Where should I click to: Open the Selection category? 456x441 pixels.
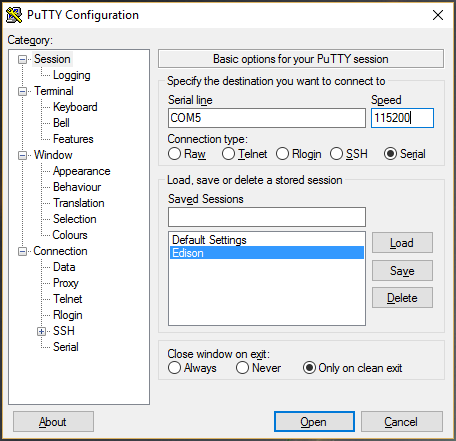point(75,219)
